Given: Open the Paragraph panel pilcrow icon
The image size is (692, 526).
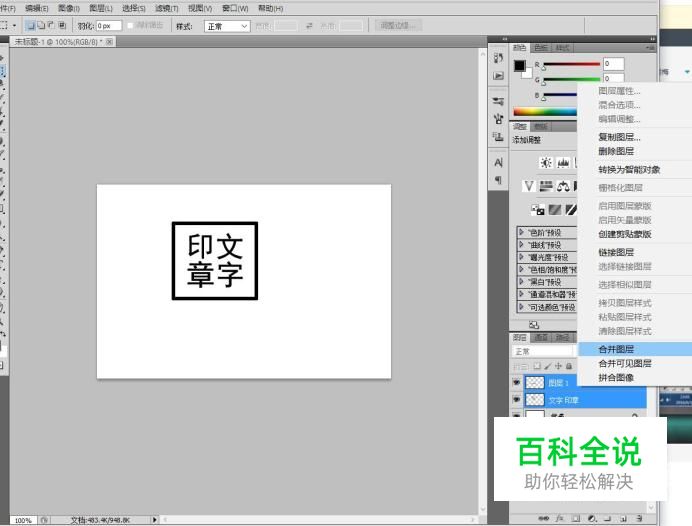Looking at the screenshot, I should 498,180.
